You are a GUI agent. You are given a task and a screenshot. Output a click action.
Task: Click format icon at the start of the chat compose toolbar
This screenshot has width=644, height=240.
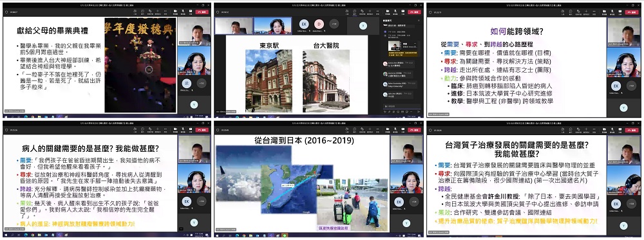tap(385, 111)
